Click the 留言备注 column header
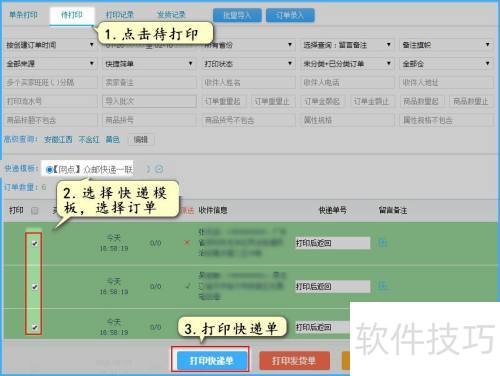The image size is (500, 376). [393, 210]
